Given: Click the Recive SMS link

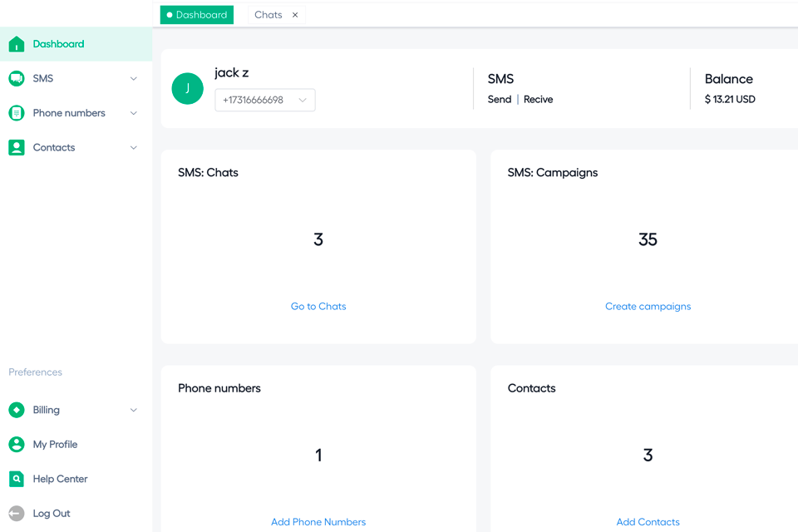Looking at the screenshot, I should click(539, 99).
